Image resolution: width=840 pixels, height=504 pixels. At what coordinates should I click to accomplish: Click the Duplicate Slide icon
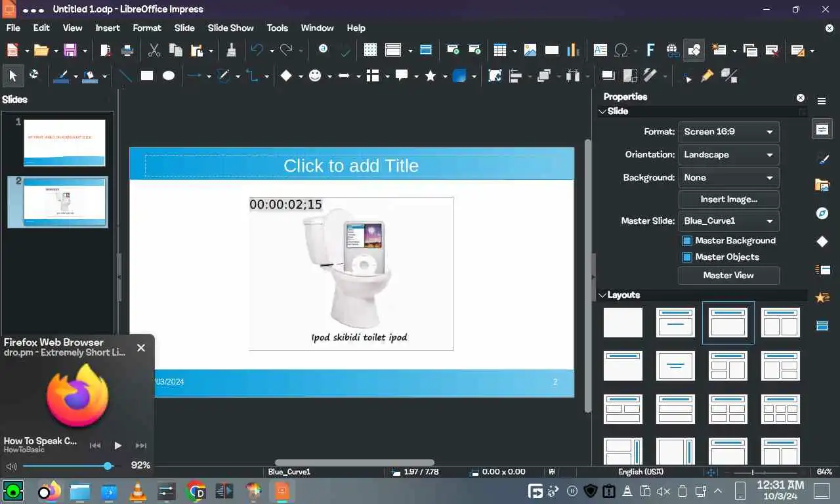[751, 50]
